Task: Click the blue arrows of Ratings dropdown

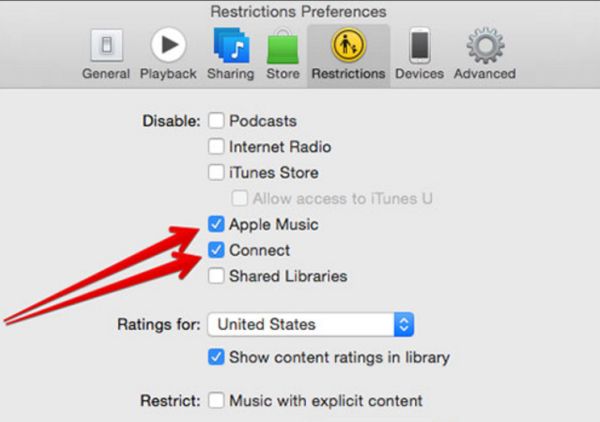Action: 404,324
